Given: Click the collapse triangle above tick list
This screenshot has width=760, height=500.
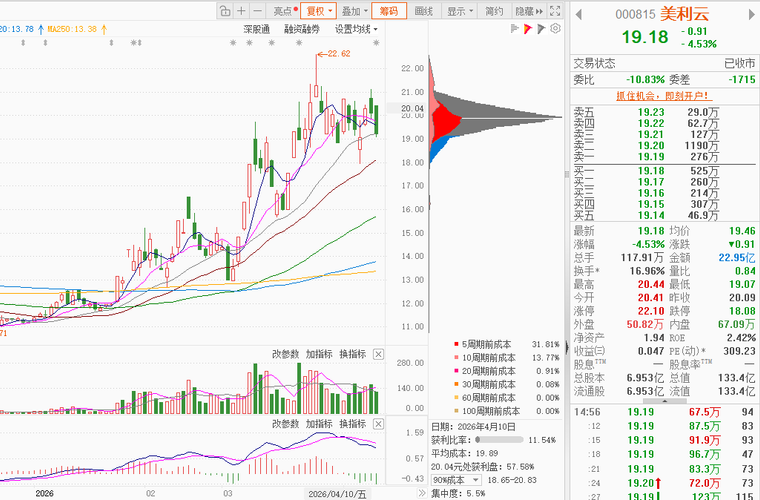Looking at the screenshot, I should pos(665,401).
